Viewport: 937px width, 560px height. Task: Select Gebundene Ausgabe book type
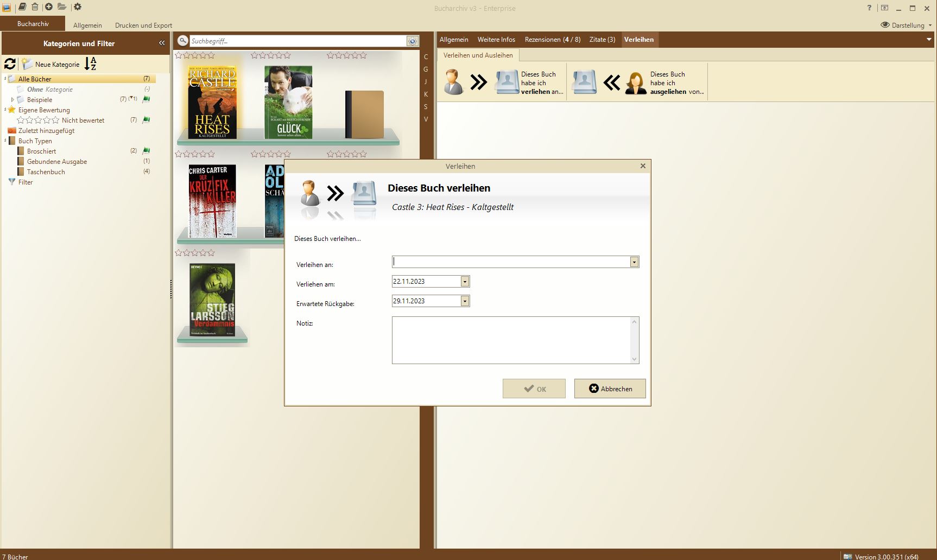[57, 162]
